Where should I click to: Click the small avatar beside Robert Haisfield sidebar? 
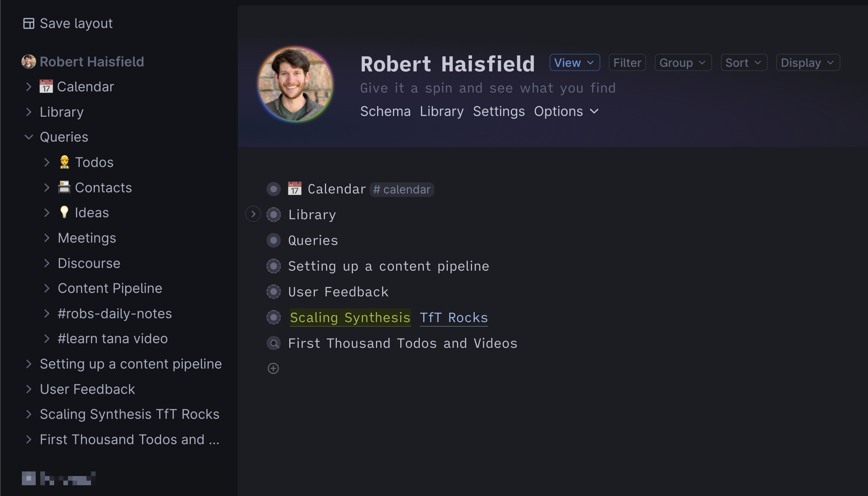pos(29,61)
